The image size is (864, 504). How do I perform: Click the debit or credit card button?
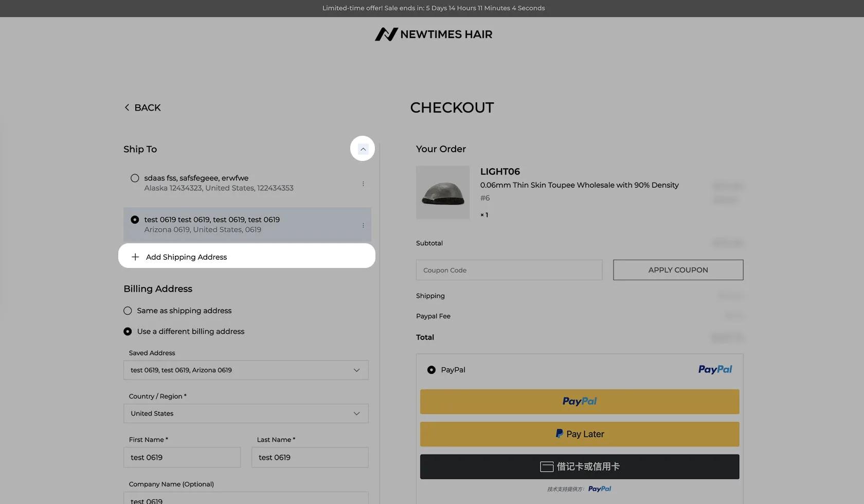[x=580, y=466]
